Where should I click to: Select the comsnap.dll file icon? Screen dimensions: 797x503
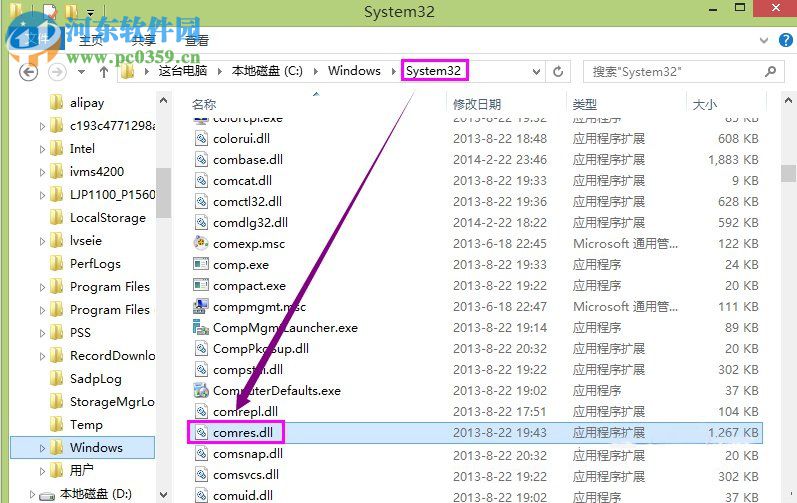[201, 454]
